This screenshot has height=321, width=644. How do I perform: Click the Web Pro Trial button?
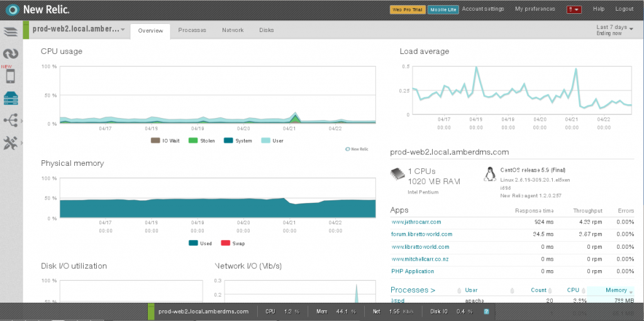[x=408, y=9]
